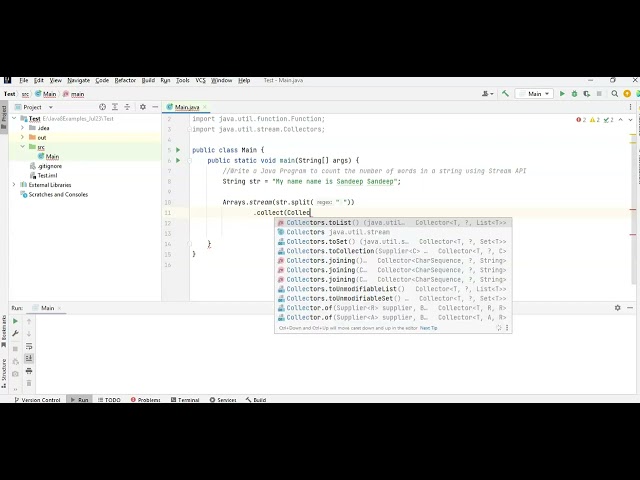This screenshot has width=640, height=480.
Task: Click the stop icon in top toolbar
Action: [599, 94]
